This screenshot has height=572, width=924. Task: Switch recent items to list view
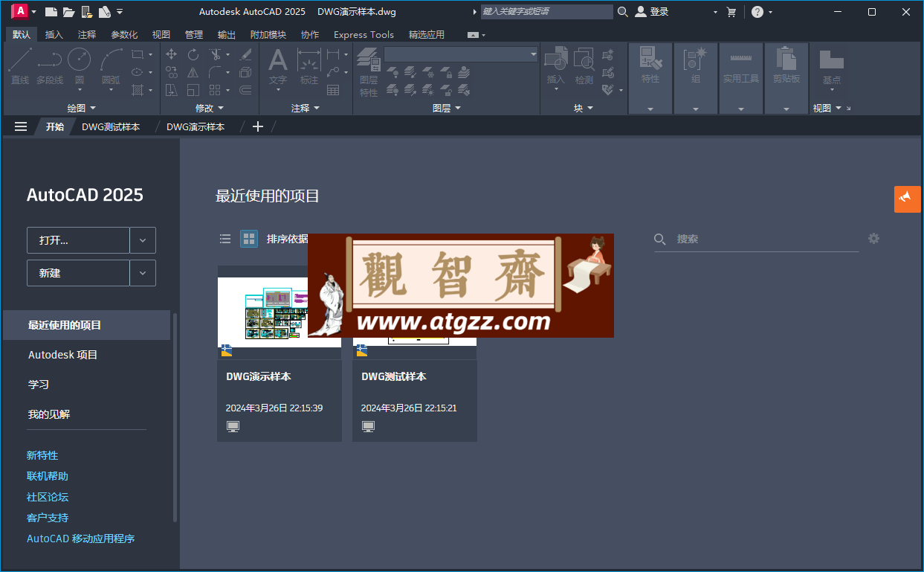225,239
